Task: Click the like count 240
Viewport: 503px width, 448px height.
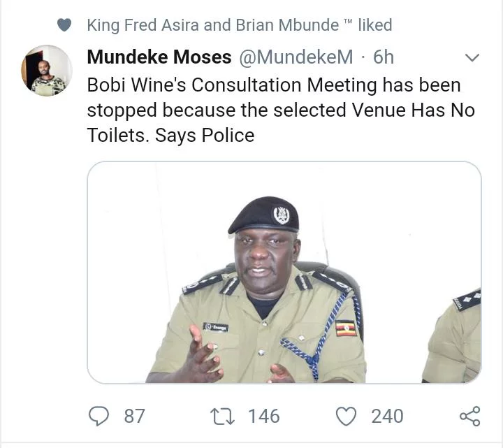Action: 387,417
